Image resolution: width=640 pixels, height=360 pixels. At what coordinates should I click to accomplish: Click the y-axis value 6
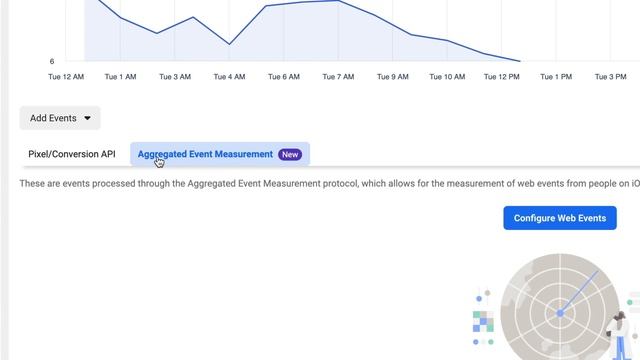52,61
